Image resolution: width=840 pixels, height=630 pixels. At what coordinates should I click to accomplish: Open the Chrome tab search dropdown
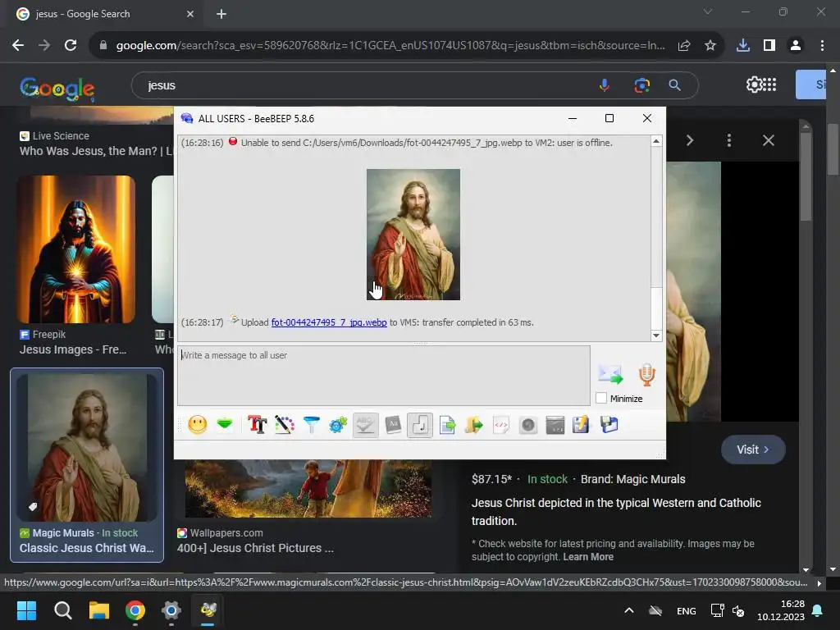coord(708,11)
